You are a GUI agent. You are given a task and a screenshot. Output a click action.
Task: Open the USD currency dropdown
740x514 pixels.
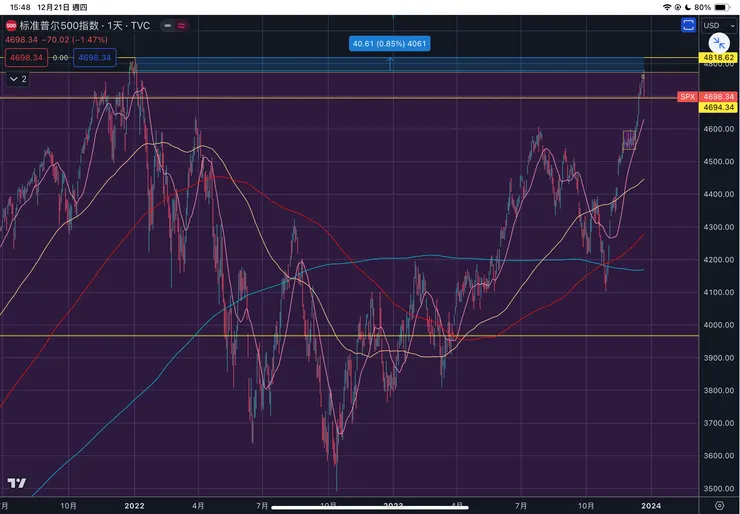(x=719, y=26)
